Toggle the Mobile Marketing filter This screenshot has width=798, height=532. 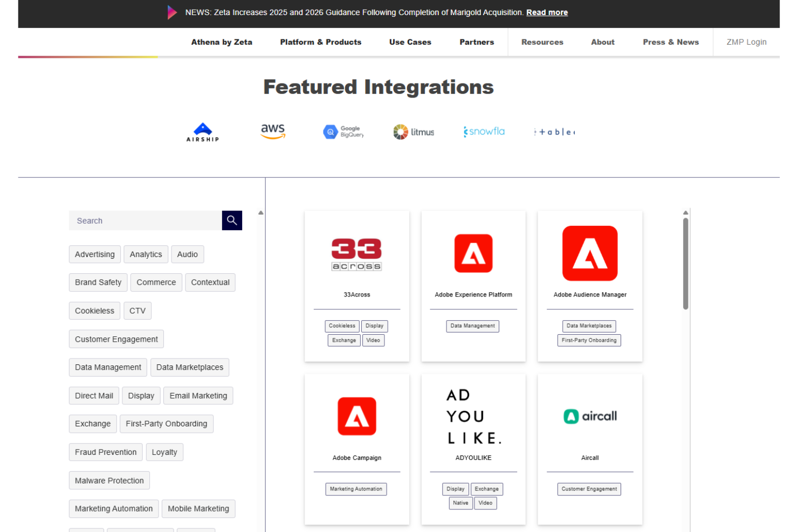coord(198,509)
